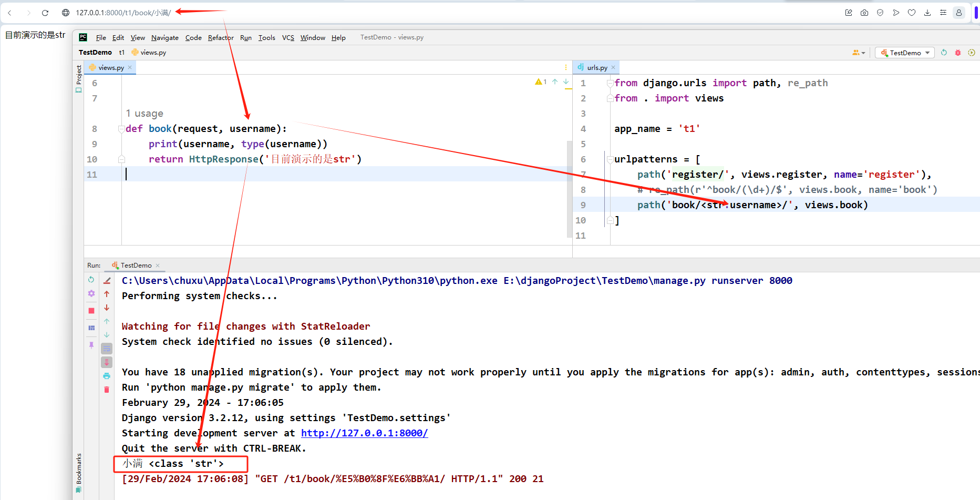Click views.py breadcrumb in navigation bar
This screenshot has height=500, width=980.
point(149,52)
